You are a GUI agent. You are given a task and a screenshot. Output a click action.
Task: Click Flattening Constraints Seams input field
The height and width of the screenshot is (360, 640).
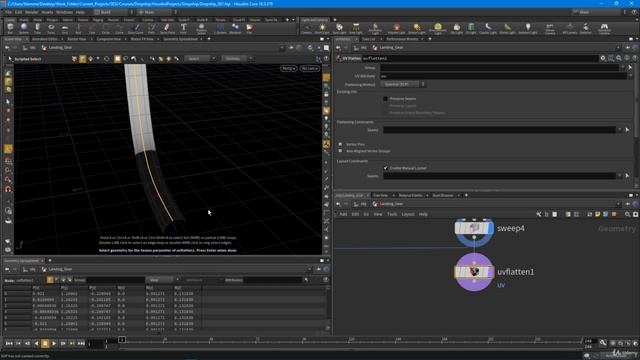coord(499,130)
